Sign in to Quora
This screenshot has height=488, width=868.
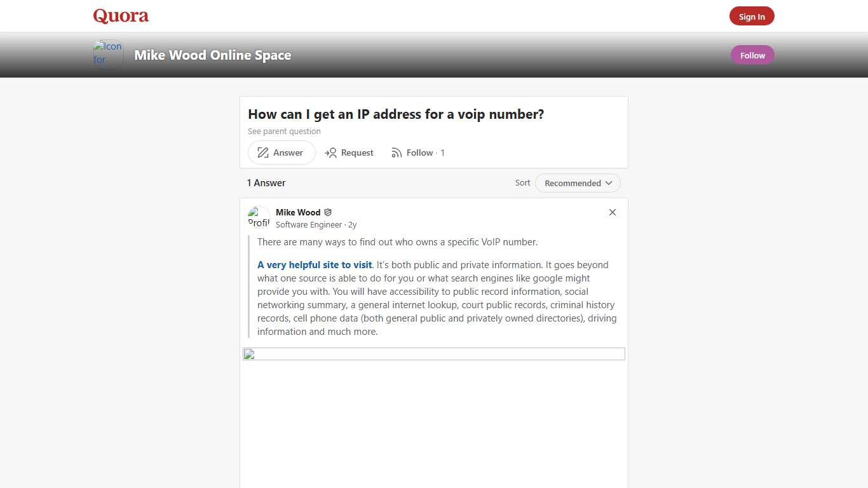click(752, 16)
